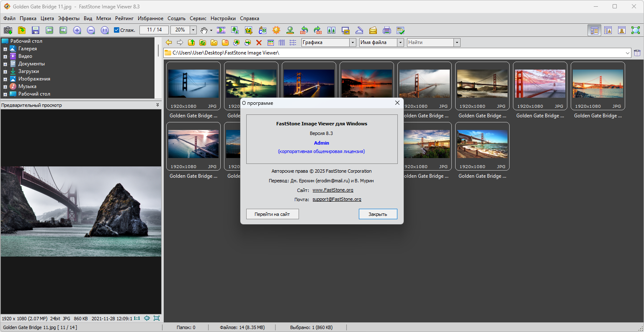This screenshot has height=332, width=644.
Task: Click the red X delete icon
Action: (x=259, y=42)
